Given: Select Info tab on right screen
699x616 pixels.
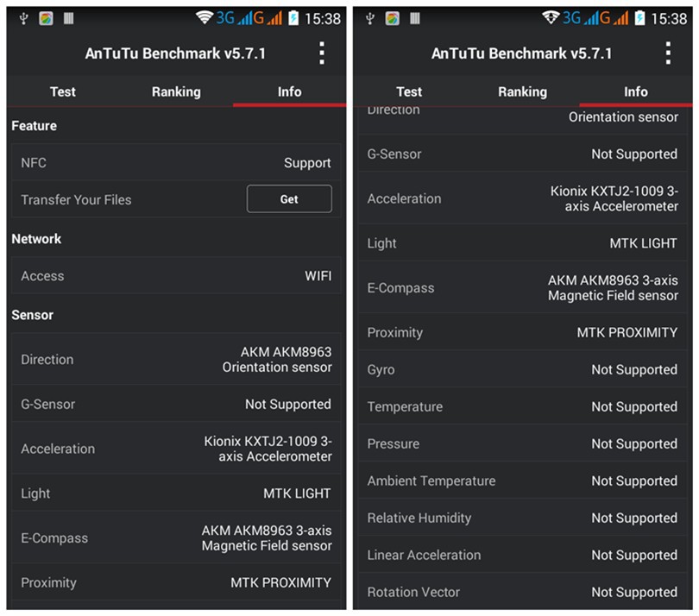Looking at the screenshot, I should click(x=636, y=91).
